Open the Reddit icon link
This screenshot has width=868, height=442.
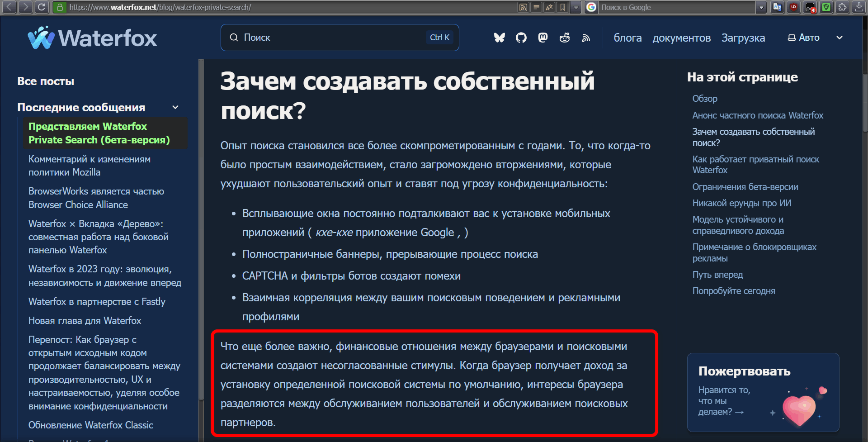coord(565,38)
